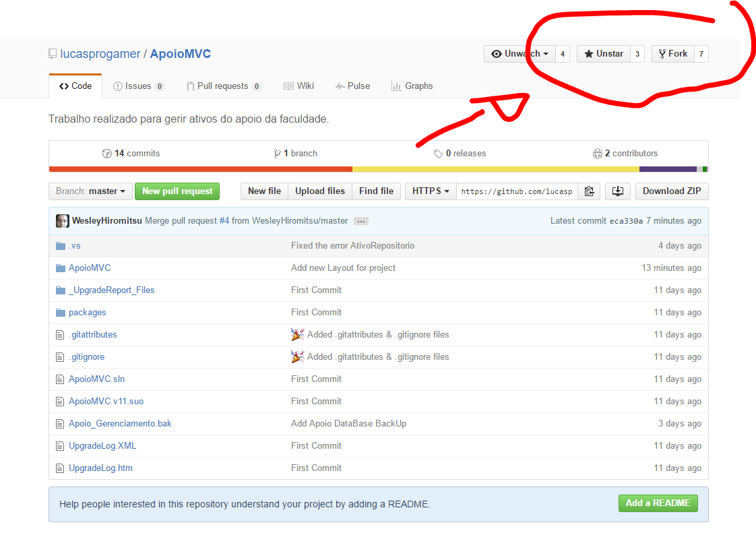Open 'Fixed the error AtivoRepositorio' commit
The height and width of the screenshot is (535, 756).
352,246
